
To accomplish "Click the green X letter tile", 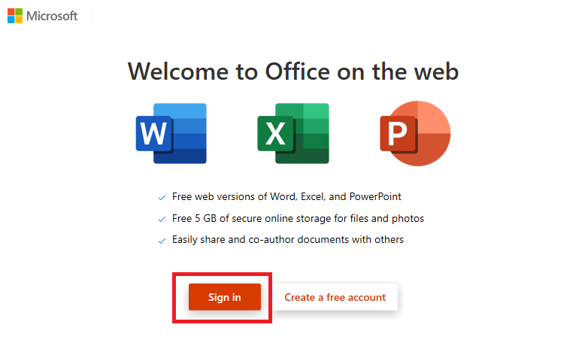I will pyautogui.click(x=275, y=134).
